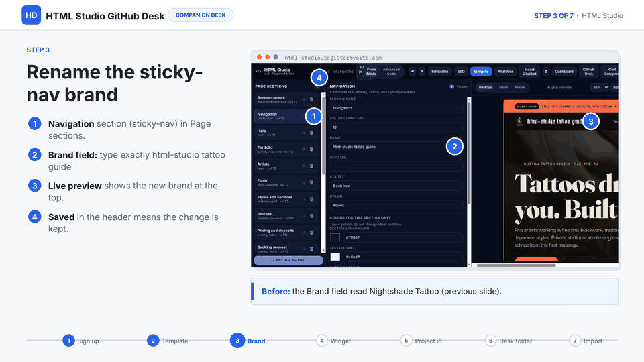Viewport: 644px width, 362px height.
Task: Go to step 6 Desk folder
Action: click(x=508, y=341)
